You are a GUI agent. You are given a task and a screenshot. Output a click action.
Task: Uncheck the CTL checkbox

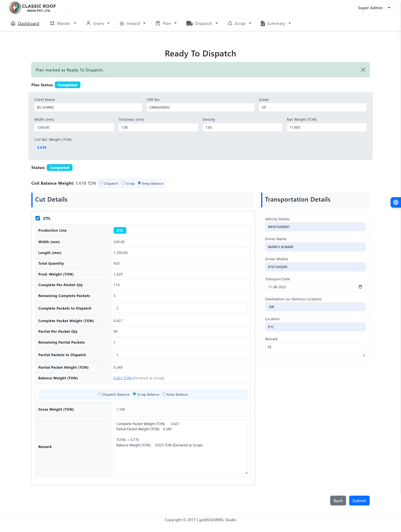[38, 218]
